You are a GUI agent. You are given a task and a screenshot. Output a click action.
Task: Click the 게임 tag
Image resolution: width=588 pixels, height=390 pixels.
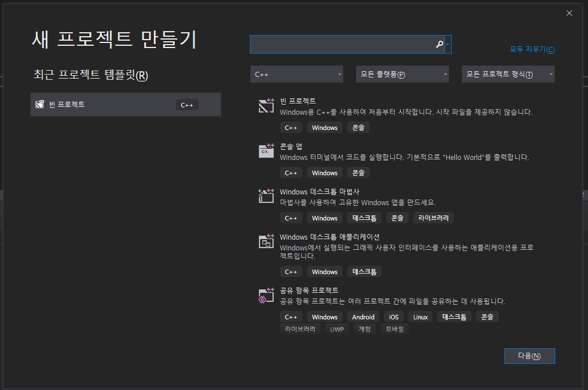pos(365,329)
